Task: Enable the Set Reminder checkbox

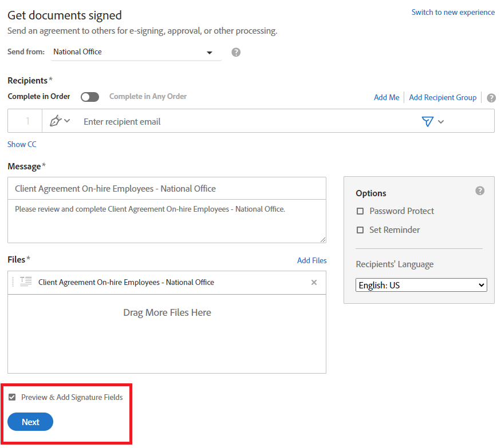Action: point(360,230)
